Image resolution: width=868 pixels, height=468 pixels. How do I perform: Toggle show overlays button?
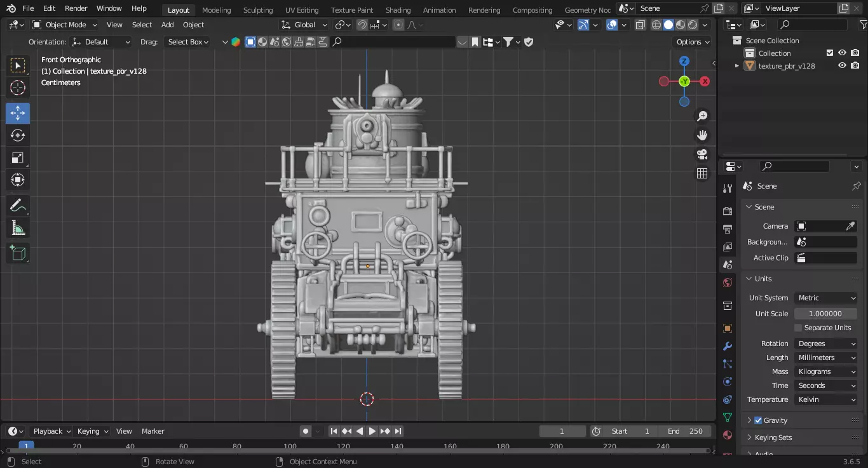pyautogui.click(x=611, y=25)
